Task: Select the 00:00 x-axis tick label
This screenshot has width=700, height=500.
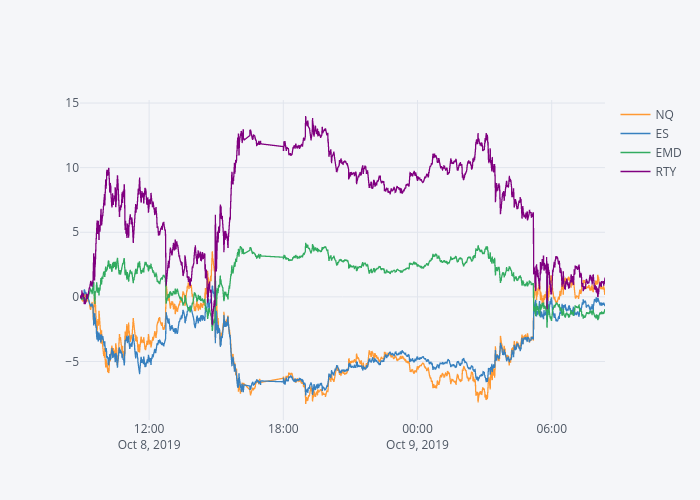Action: (417, 428)
